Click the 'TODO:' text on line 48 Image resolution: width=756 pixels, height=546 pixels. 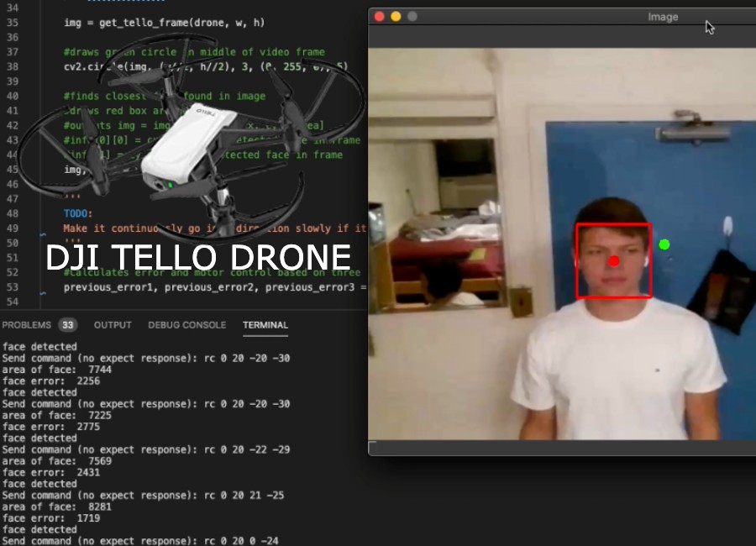tap(77, 213)
